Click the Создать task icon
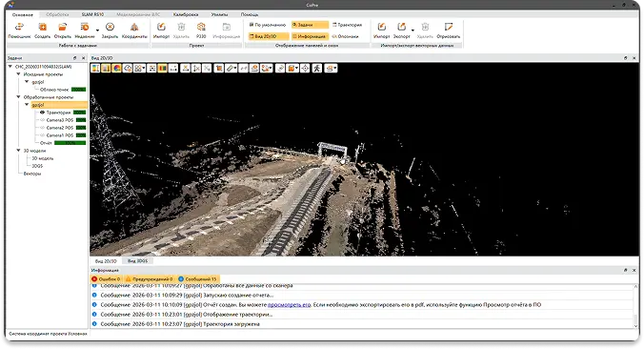The image size is (644, 349). [42, 27]
